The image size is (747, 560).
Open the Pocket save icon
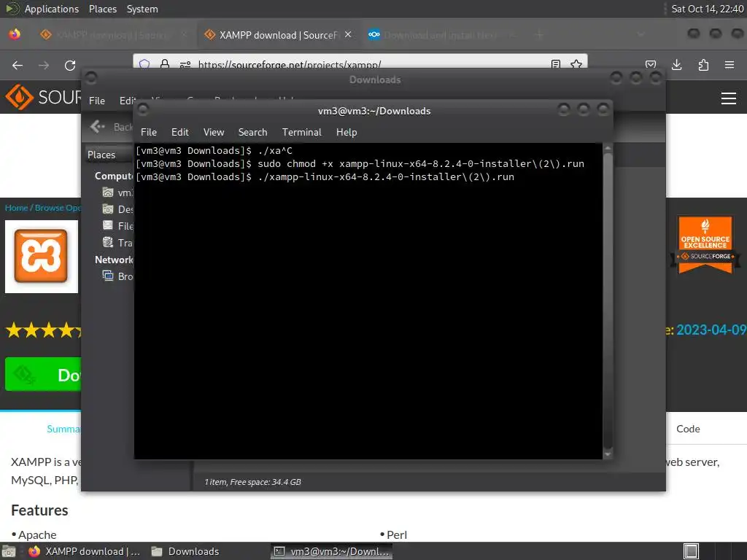pos(651,65)
